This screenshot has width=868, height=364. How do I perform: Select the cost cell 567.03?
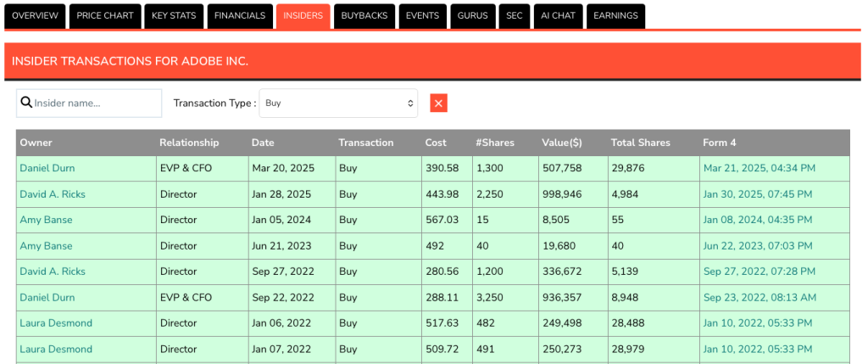pos(447,220)
